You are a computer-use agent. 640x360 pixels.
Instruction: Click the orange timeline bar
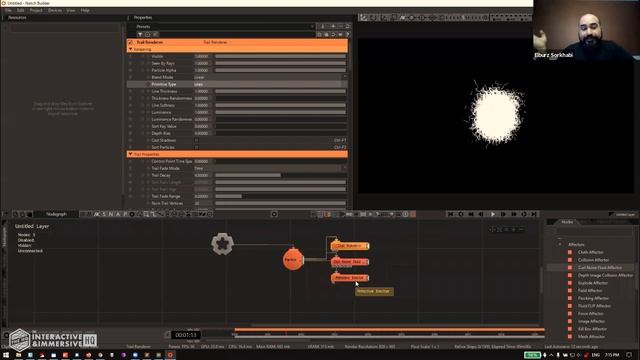[389, 329]
